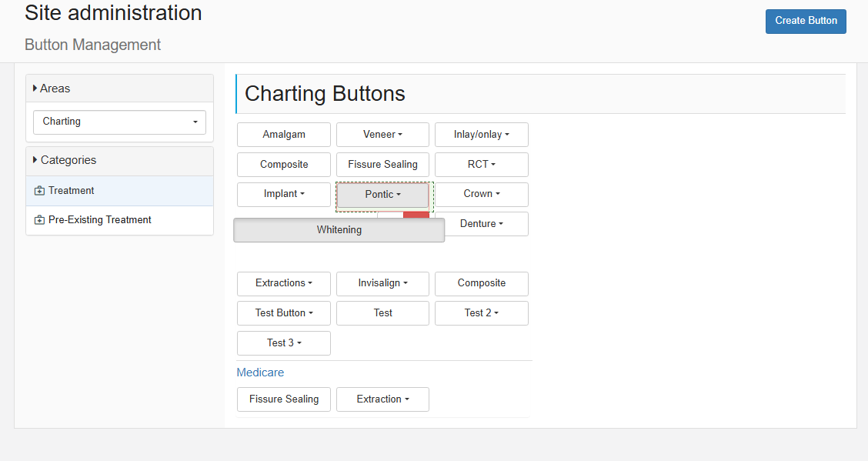This screenshot has width=868, height=461.
Task: Expand the Inlay/onlay dropdown button
Action: [482, 135]
